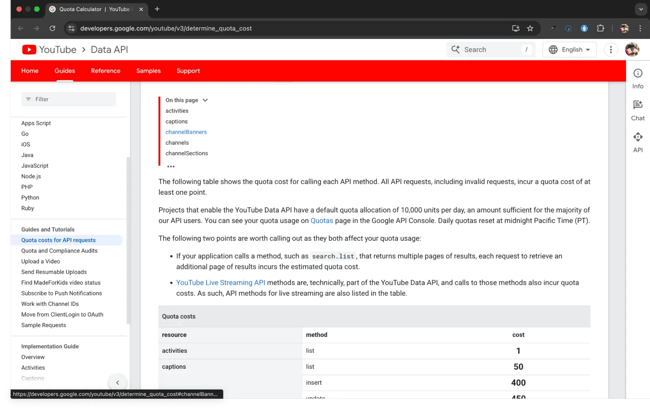Image resolution: width=650 pixels, height=411 pixels.
Task: Click the Search input field in the header
Action: (x=490, y=49)
